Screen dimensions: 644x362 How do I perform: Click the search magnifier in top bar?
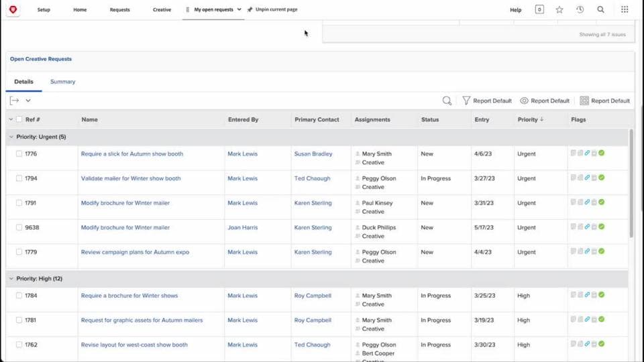pyautogui.click(x=600, y=9)
